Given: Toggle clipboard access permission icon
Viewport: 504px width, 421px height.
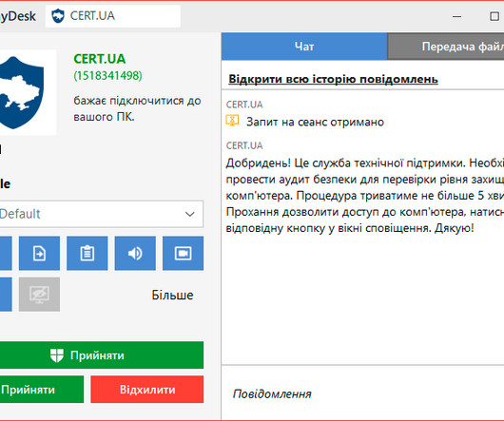Looking at the screenshot, I should pos(87,253).
